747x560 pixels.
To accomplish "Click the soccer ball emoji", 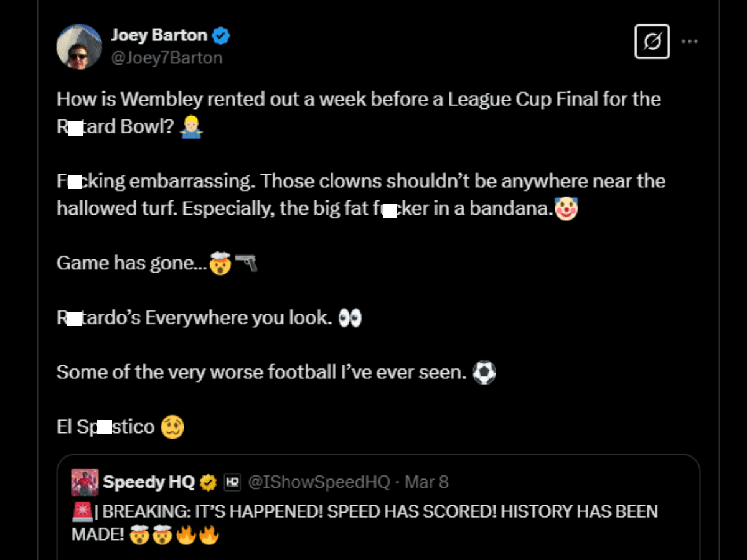I will pyautogui.click(x=483, y=373).
